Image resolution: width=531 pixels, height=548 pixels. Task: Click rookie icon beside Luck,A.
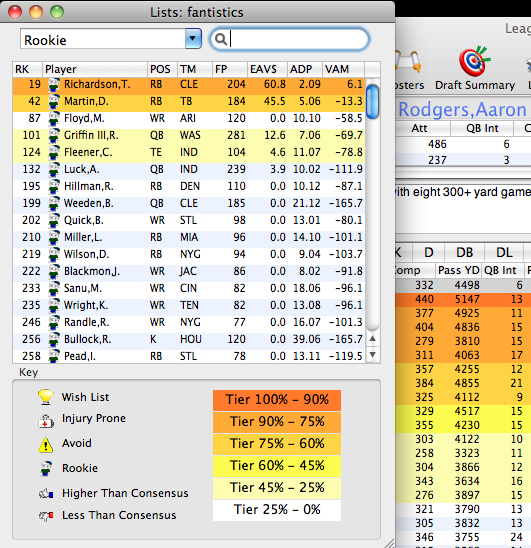pos(53,170)
